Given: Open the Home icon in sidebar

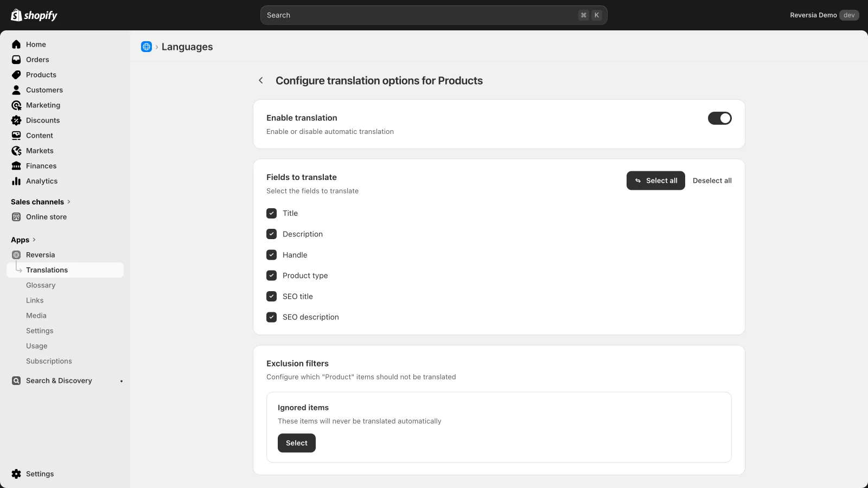Looking at the screenshot, I should coord(16,44).
